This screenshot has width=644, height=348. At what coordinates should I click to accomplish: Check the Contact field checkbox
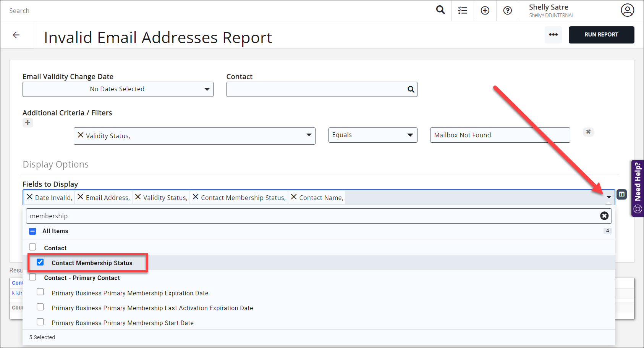tap(32, 247)
